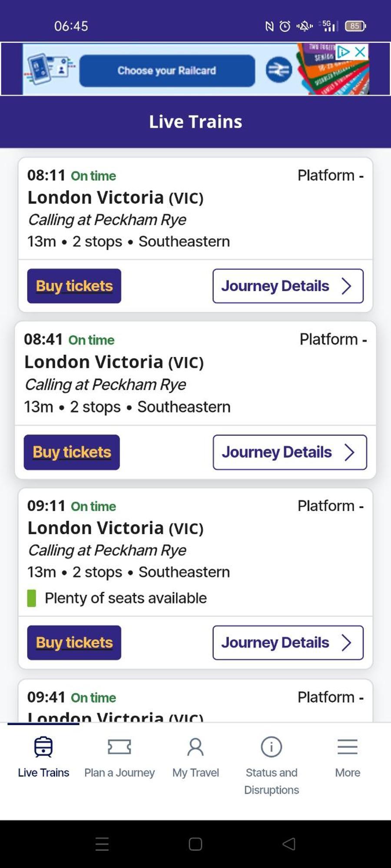Click Choose your Railcard ad button
Screen dimensions: 391x868
click(167, 70)
